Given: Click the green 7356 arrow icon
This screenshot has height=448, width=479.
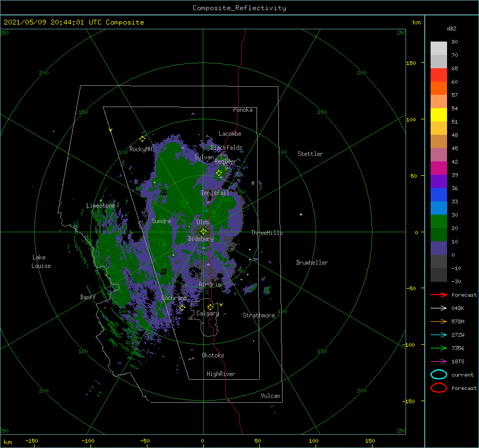Looking at the screenshot, I should click(x=439, y=348).
